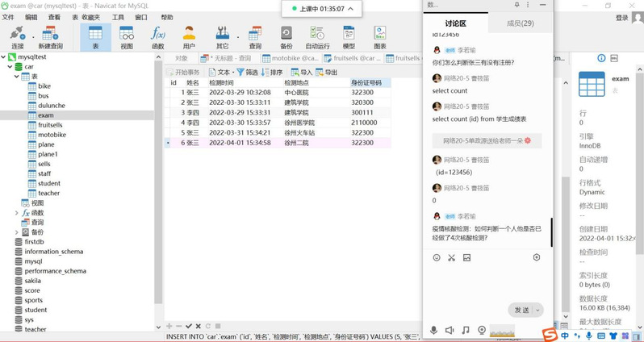
Task: Toggle the microphone icon in chat panel
Action: click(434, 330)
